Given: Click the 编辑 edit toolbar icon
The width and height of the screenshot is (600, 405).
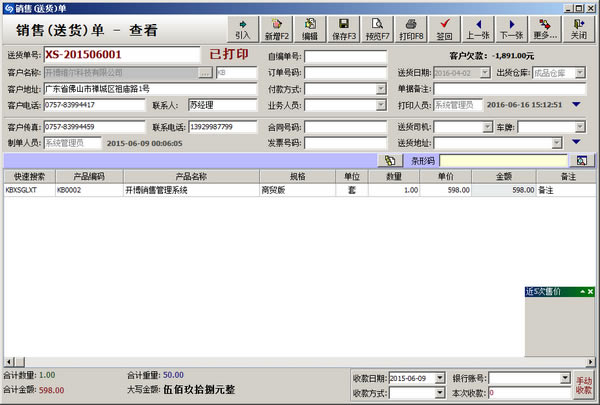Looking at the screenshot, I should [x=310, y=28].
